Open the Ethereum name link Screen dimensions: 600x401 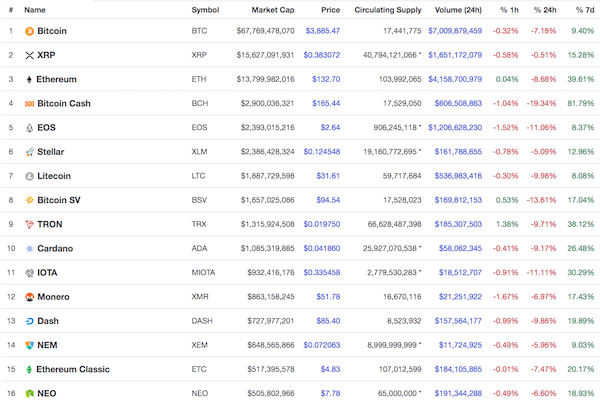[57, 79]
